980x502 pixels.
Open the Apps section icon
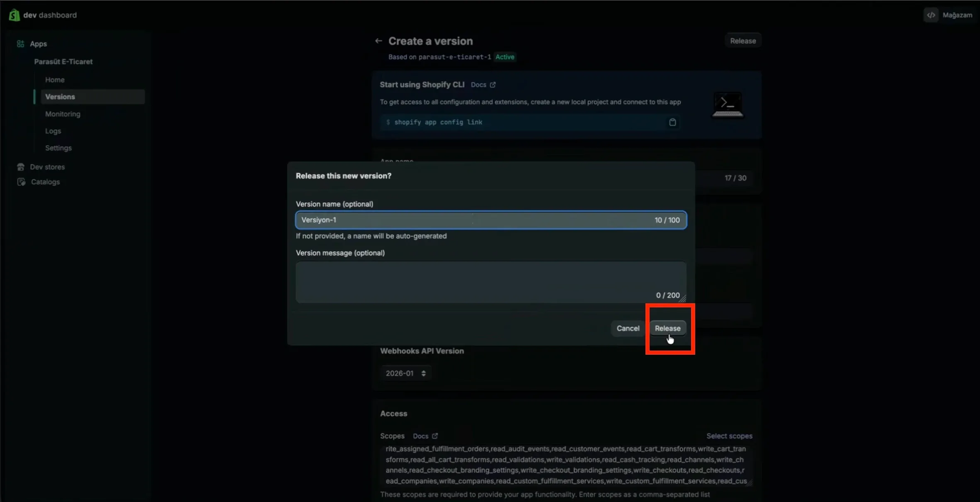tap(20, 44)
